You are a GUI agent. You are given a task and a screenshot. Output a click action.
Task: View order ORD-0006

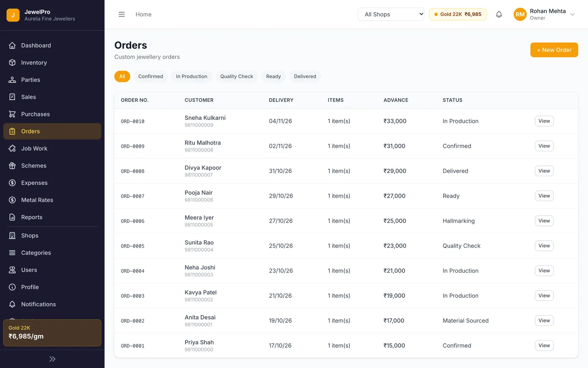coord(544,221)
